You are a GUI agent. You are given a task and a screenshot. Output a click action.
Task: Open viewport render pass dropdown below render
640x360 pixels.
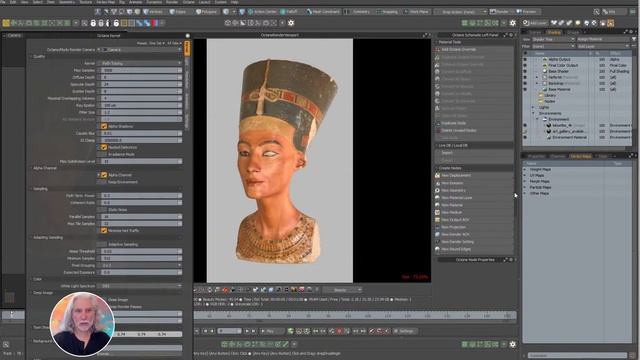click(342, 290)
